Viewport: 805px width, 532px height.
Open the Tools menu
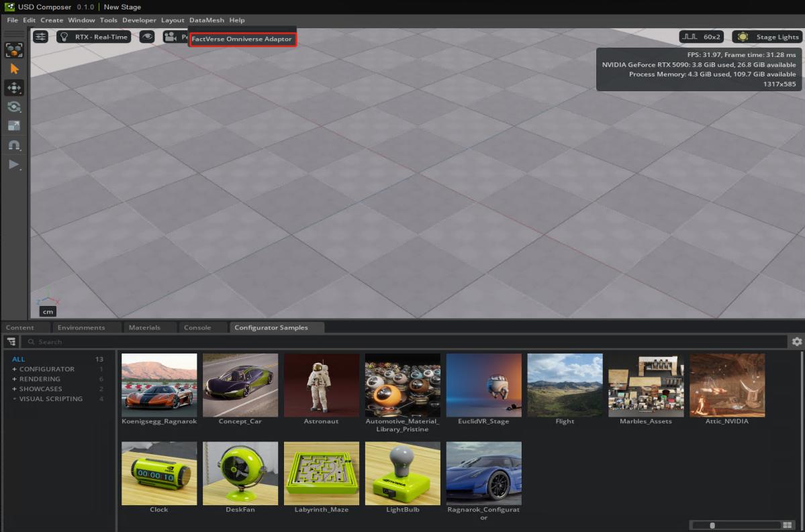[109, 20]
